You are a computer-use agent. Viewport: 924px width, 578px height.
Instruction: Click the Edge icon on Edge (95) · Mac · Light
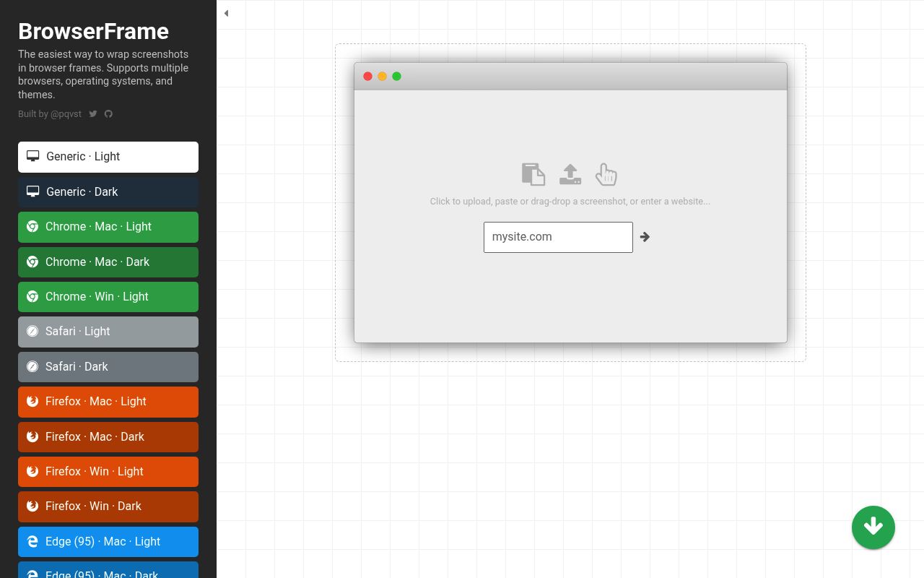click(32, 541)
